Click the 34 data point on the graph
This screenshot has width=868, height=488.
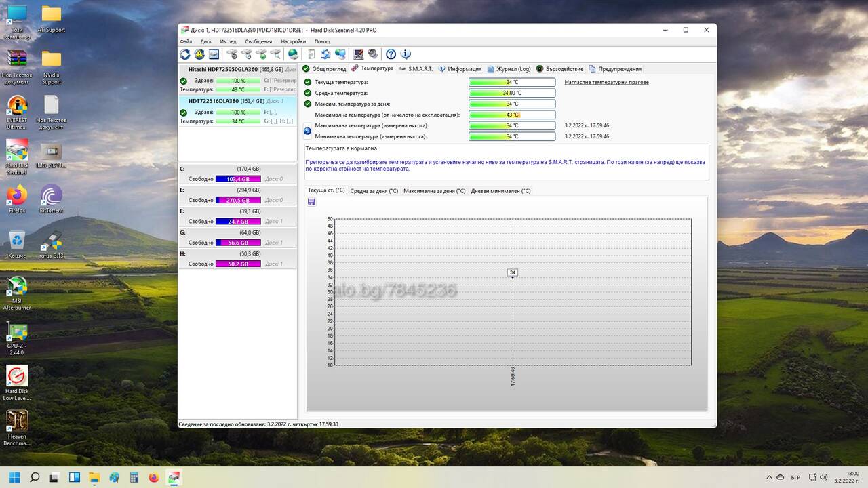513,272
